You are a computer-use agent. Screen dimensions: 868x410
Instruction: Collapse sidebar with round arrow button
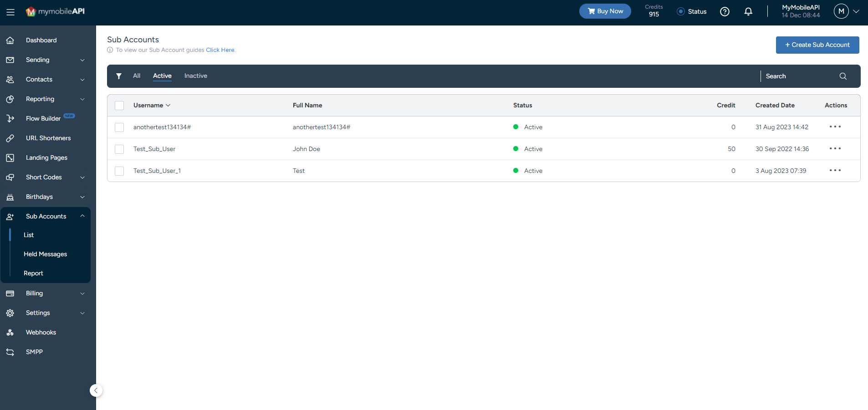pos(96,390)
